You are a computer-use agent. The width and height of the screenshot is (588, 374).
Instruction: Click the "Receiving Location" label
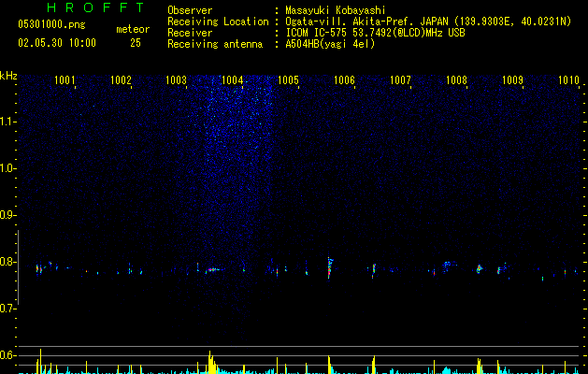tap(218, 22)
